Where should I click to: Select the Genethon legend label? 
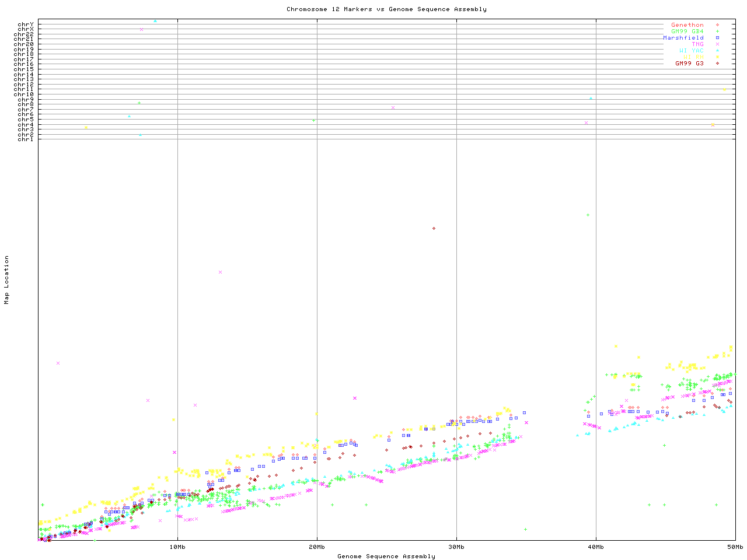687,25
